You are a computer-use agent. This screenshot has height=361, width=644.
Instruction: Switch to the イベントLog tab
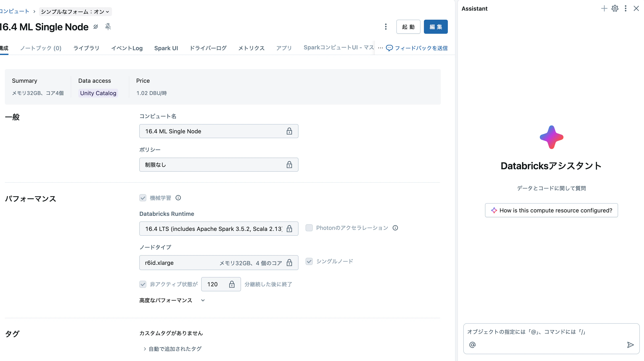[x=127, y=48]
